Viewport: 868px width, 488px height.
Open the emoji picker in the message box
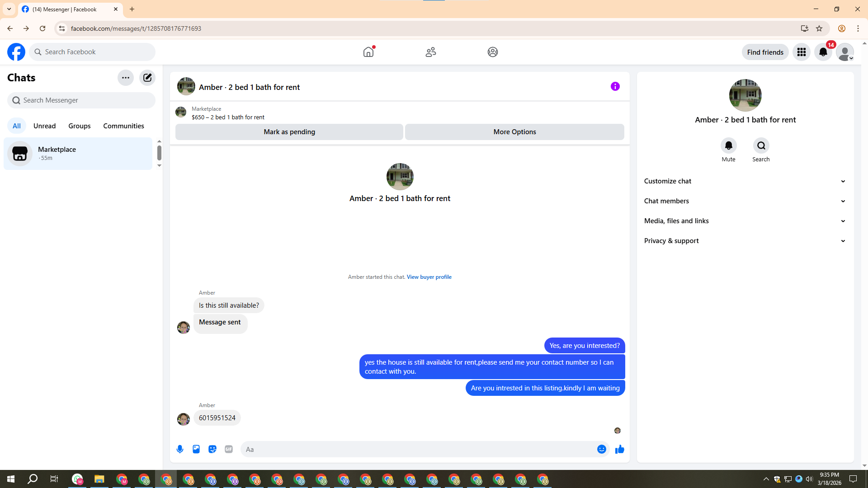601,449
